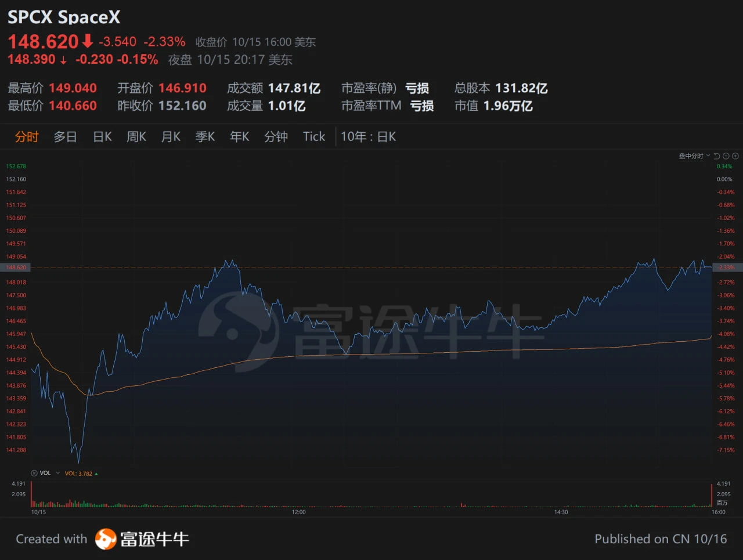Select the 周K chart tab
The height and width of the screenshot is (560, 743).
point(136,137)
